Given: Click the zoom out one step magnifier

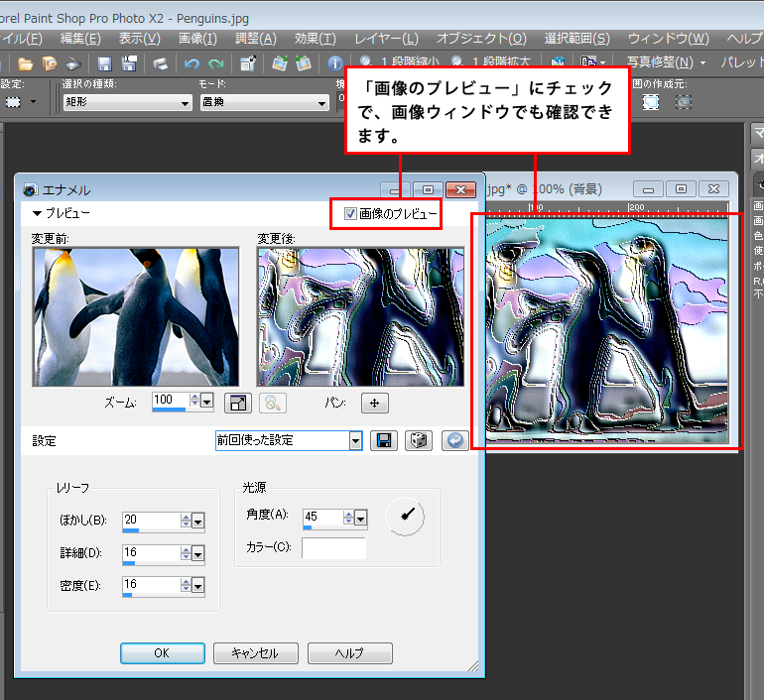Looking at the screenshot, I should tap(366, 61).
